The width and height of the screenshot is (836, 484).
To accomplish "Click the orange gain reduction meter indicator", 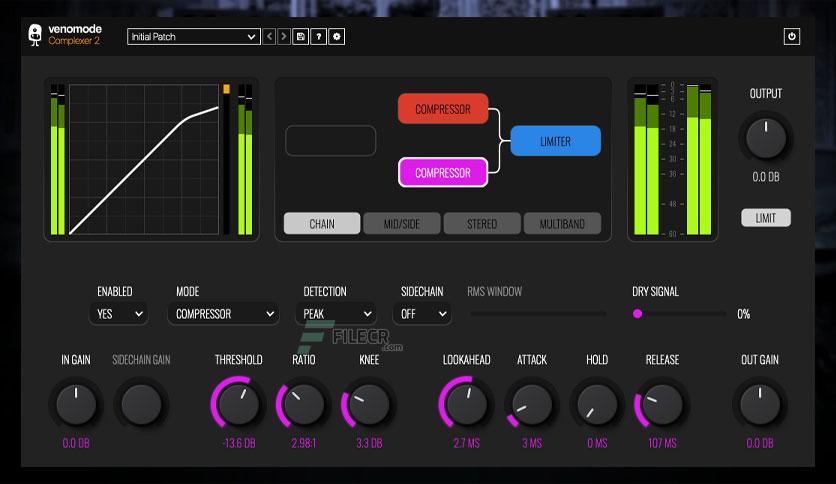I will click(227, 89).
